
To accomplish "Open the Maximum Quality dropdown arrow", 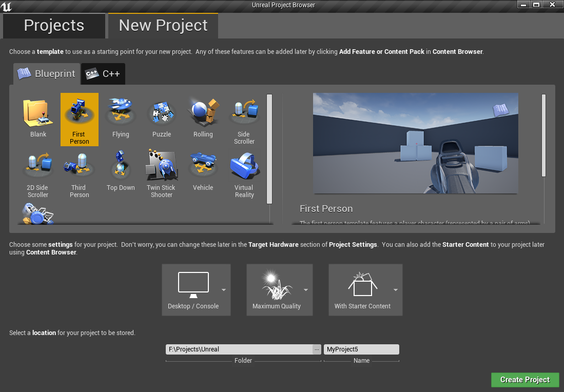I will 306,290.
